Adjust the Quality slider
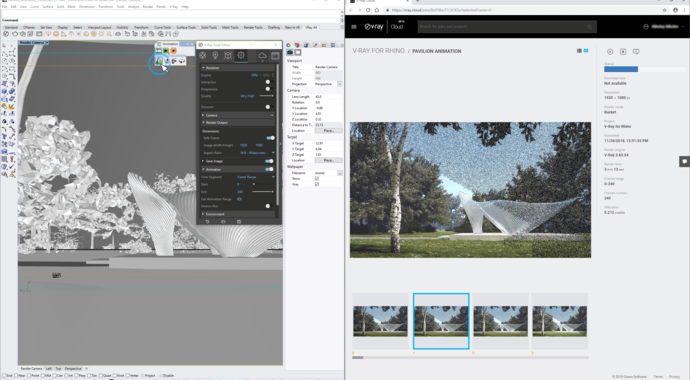This screenshot has width=690, height=380. (266, 96)
